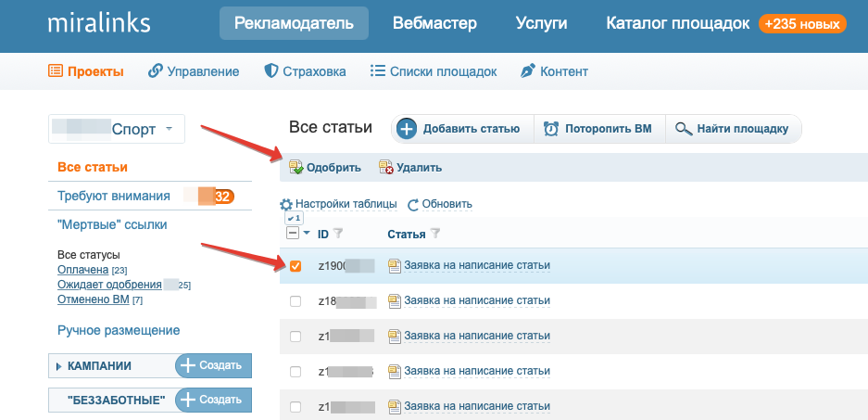This screenshot has width=868, height=420.
Task: Click the table settings gear icon
Action: tap(285, 205)
